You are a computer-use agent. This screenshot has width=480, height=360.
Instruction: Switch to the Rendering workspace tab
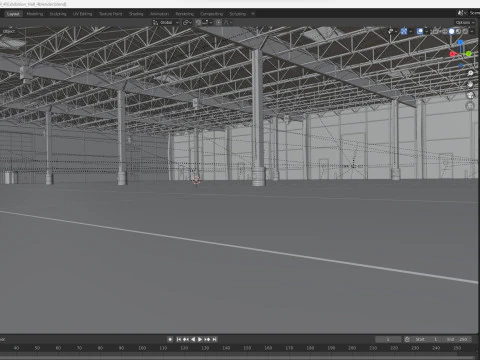pyautogui.click(x=184, y=14)
